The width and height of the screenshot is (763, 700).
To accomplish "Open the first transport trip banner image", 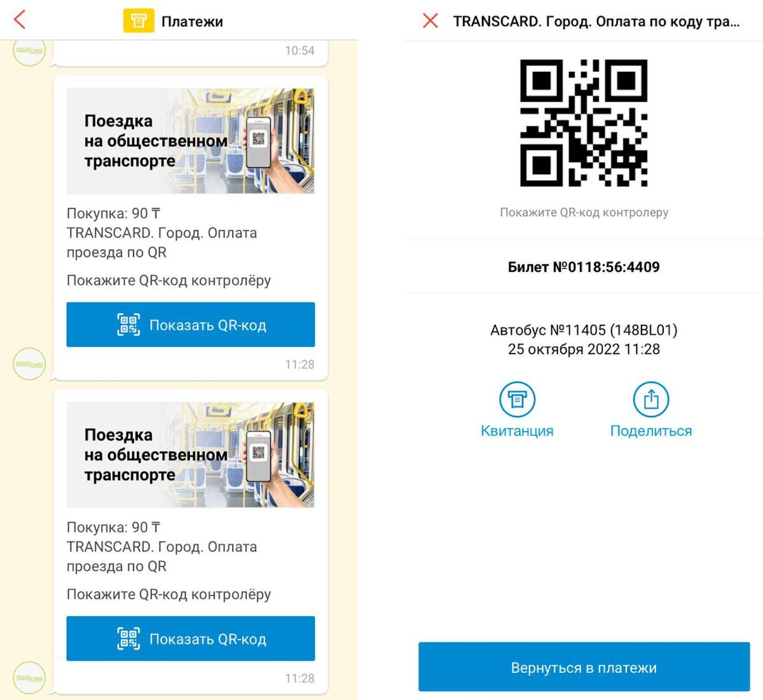I will 191,141.
